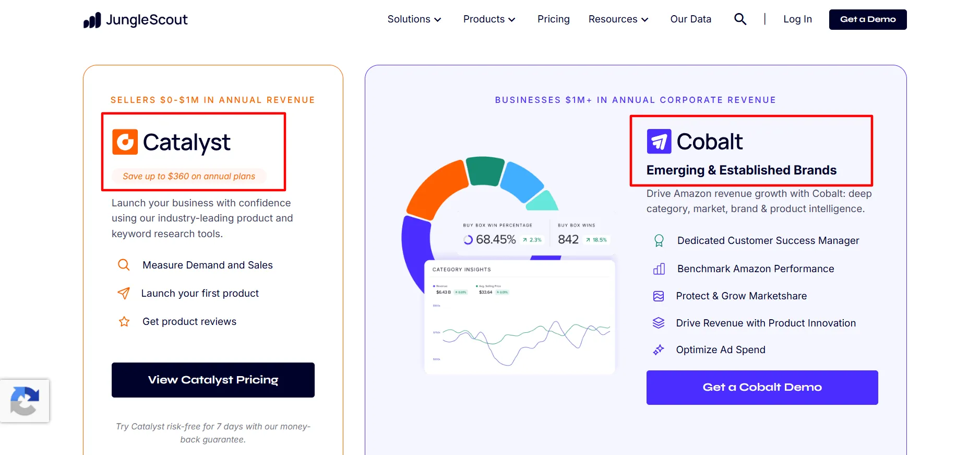Image resolution: width=980 pixels, height=455 pixels.
Task: Click the sparkle Optimize Ad Spend icon
Action: click(x=659, y=349)
